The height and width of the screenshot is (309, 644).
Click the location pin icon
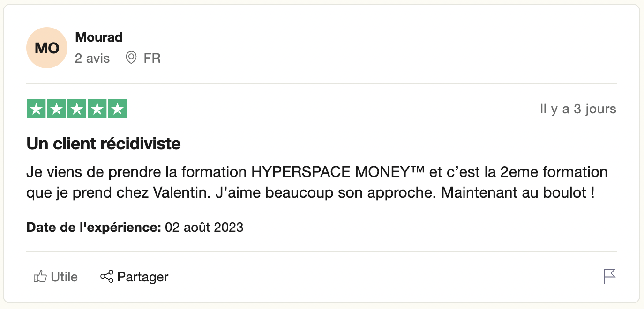pos(131,58)
